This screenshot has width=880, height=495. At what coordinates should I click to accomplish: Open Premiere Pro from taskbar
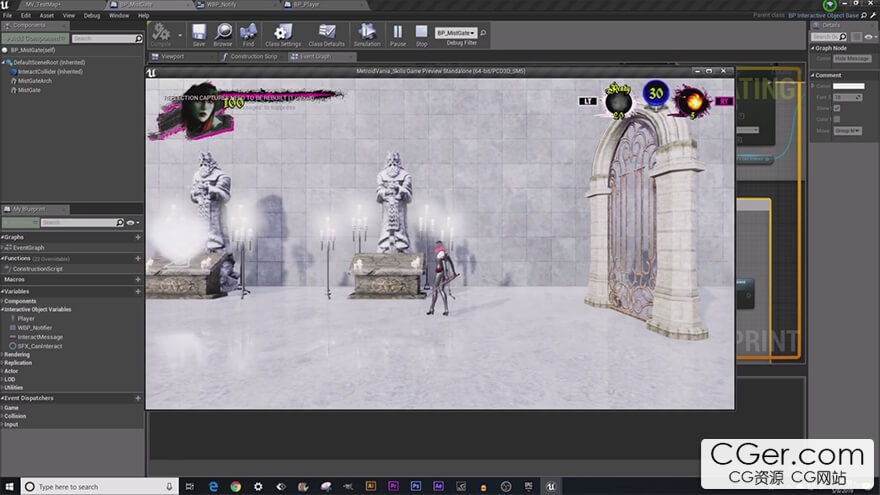393,486
